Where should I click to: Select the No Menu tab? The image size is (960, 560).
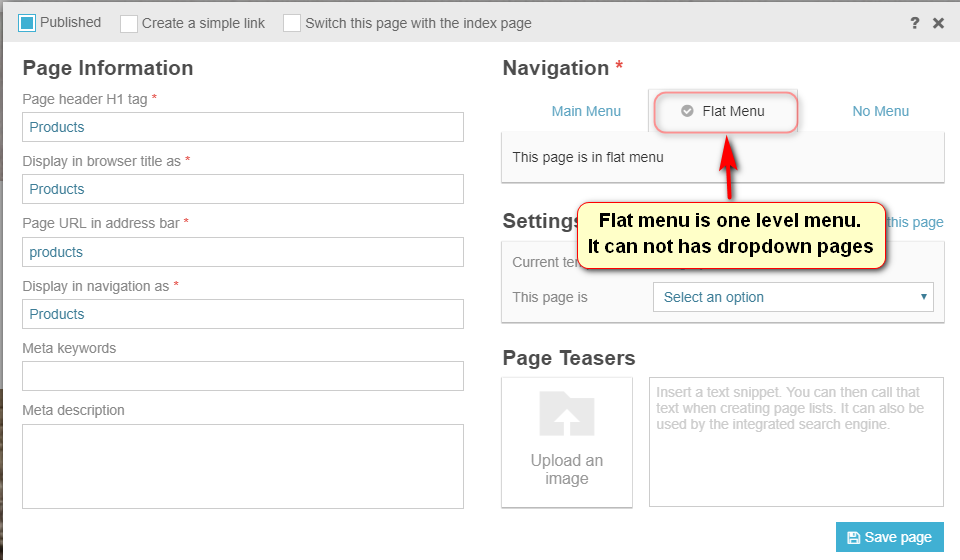tap(880, 111)
